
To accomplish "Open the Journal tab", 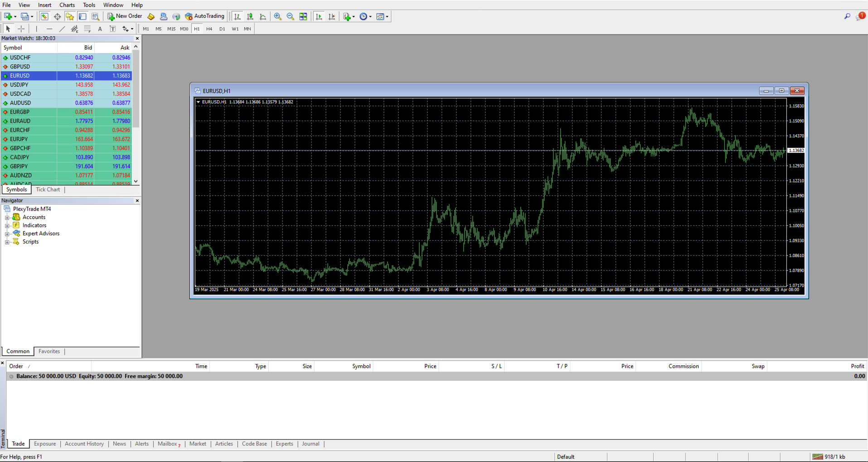I will [x=310, y=444].
